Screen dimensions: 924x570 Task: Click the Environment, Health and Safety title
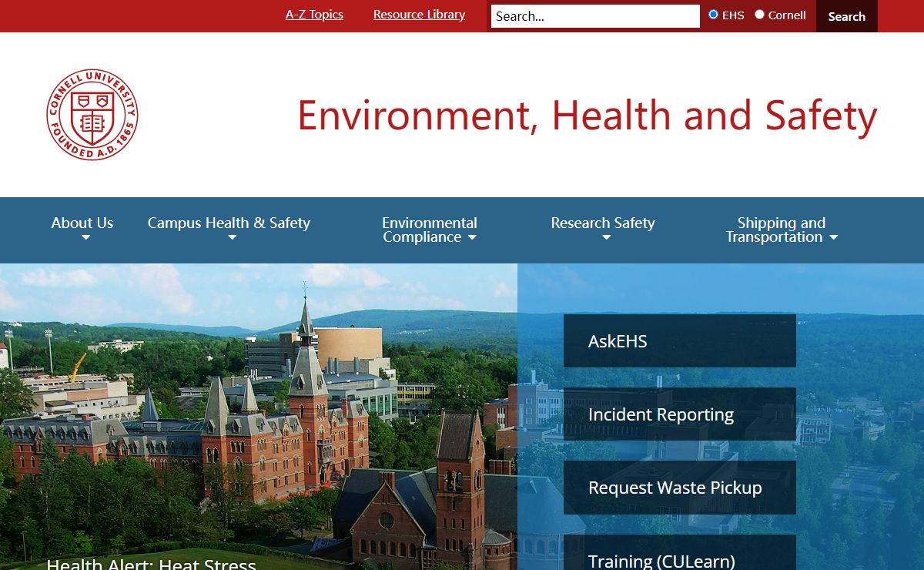tap(588, 116)
